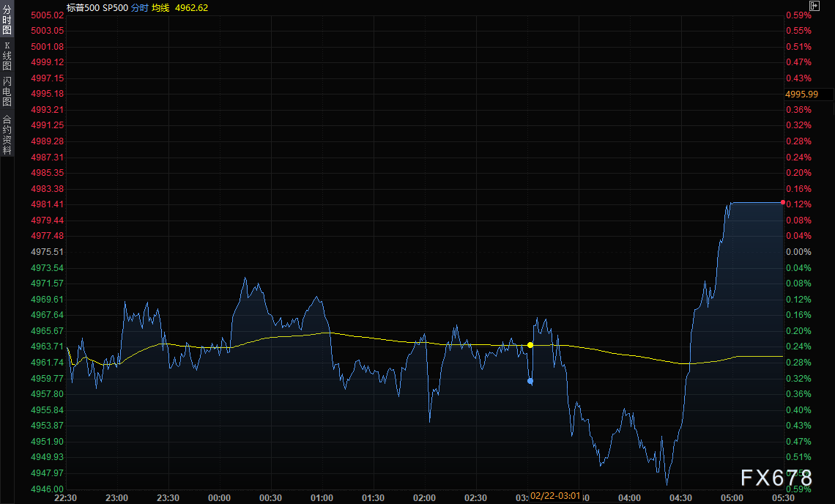Open the K线图 tab
This screenshot has height=504, width=835.
[x=7, y=56]
